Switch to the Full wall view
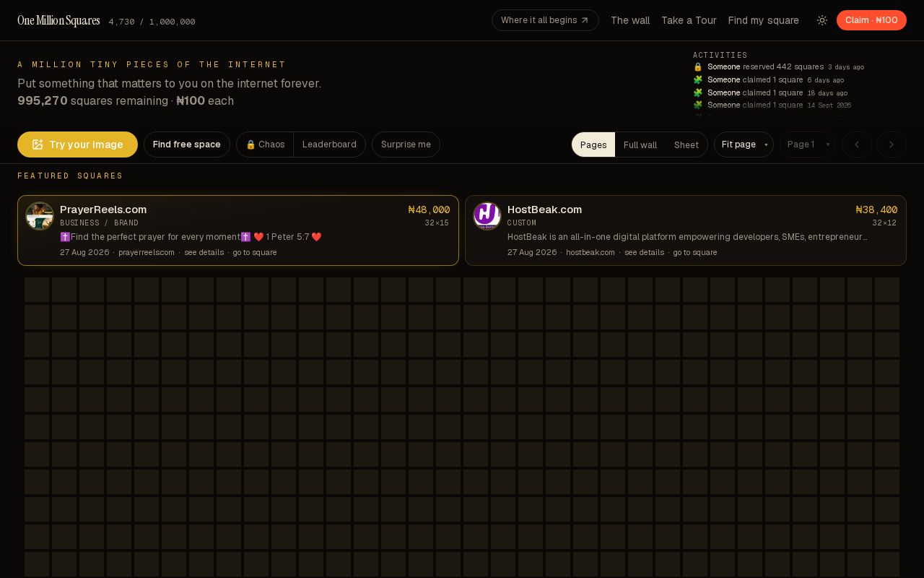Viewport: 924px width, 578px height. [640, 144]
